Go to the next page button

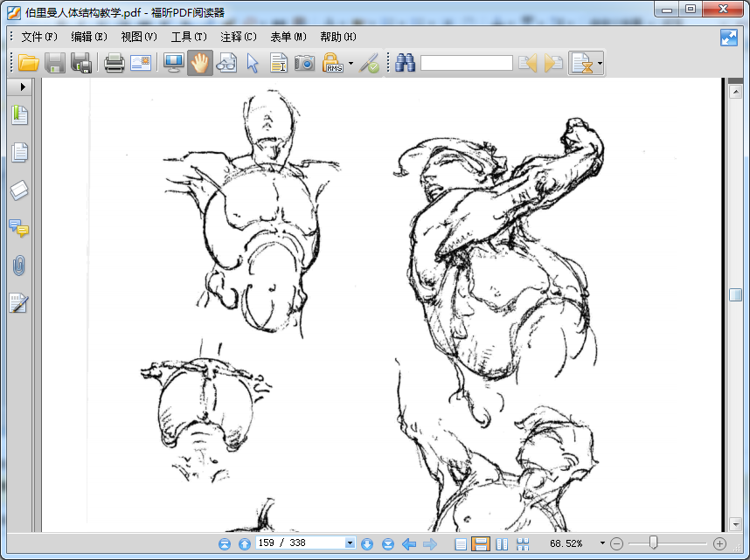pyautogui.click(x=367, y=543)
